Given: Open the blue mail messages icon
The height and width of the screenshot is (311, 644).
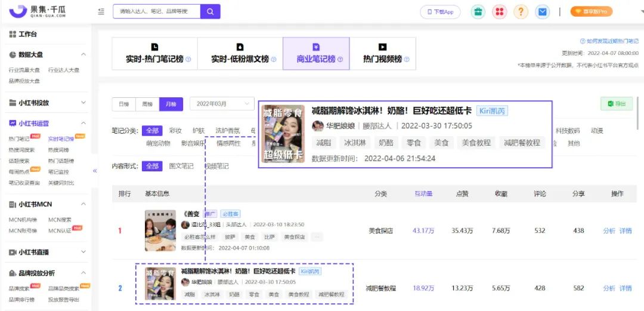Looking at the screenshot, I should click(542, 11).
